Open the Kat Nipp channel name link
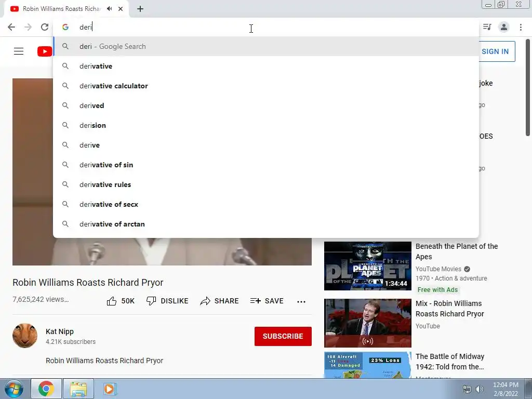Viewport: 532px width, 399px height. pyautogui.click(x=60, y=331)
